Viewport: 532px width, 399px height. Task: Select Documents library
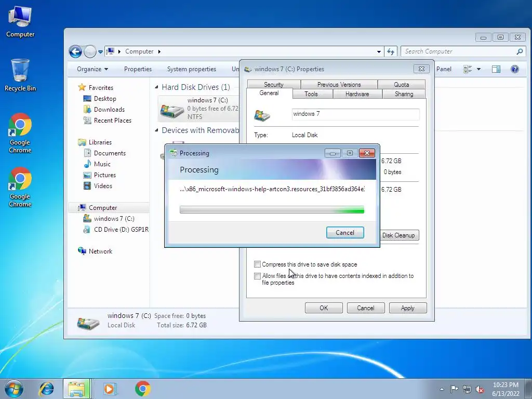coord(110,153)
